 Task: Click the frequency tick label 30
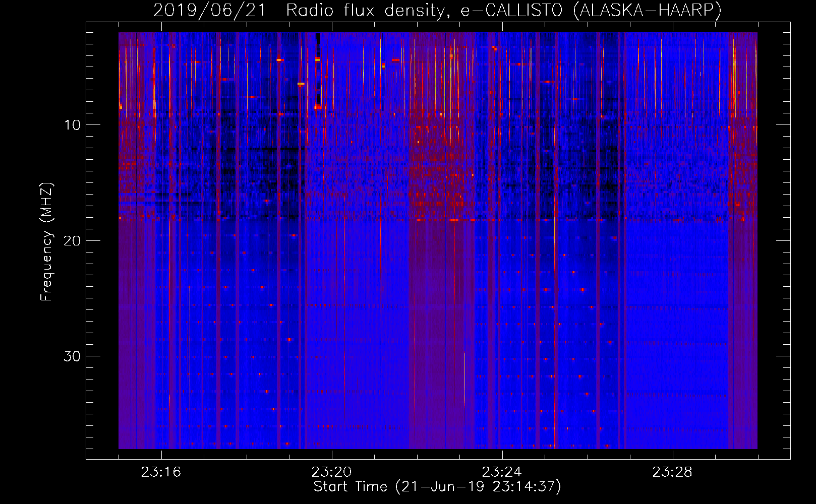73,356
